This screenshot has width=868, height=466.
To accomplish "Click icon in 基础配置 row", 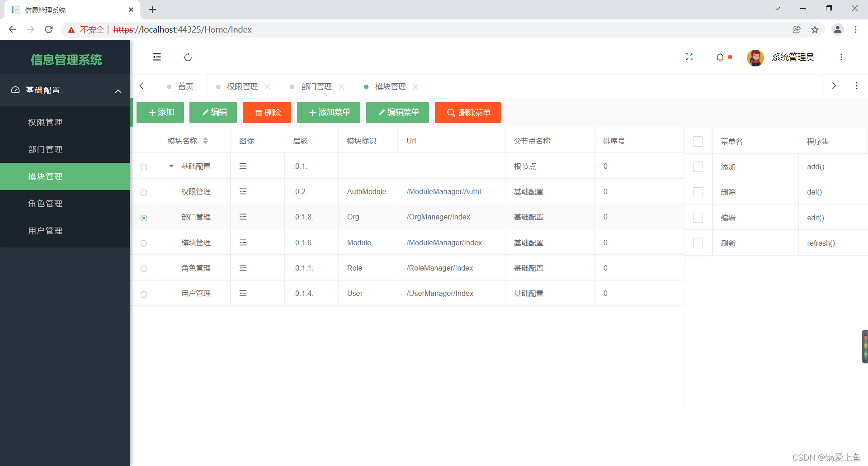I will (243, 166).
